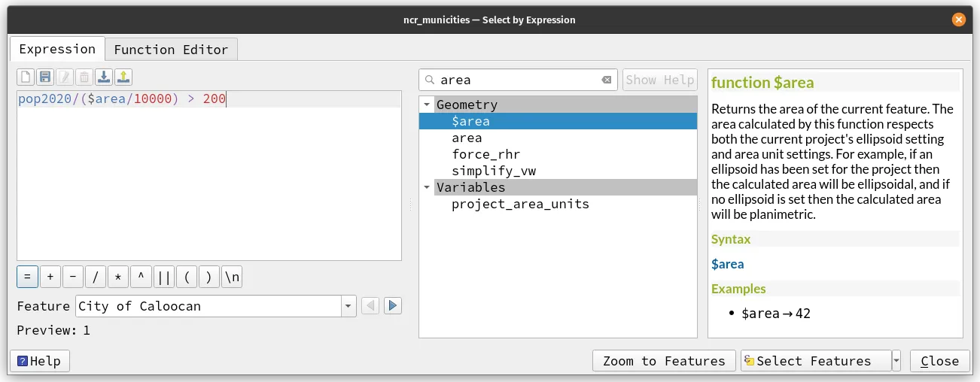Click the 'Preview: 1' result text
The image size is (980, 382).
pyautogui.click(x=53, y=330)
